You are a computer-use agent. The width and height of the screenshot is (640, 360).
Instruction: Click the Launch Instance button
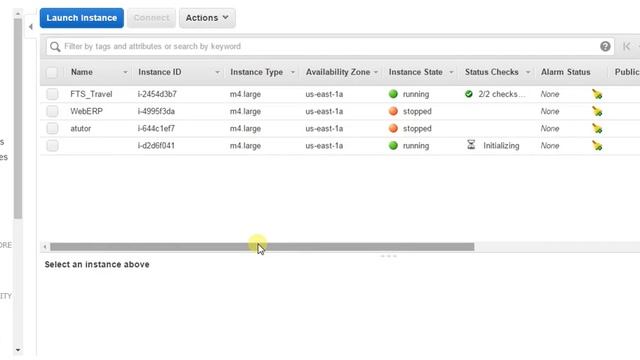click(82, 18)
